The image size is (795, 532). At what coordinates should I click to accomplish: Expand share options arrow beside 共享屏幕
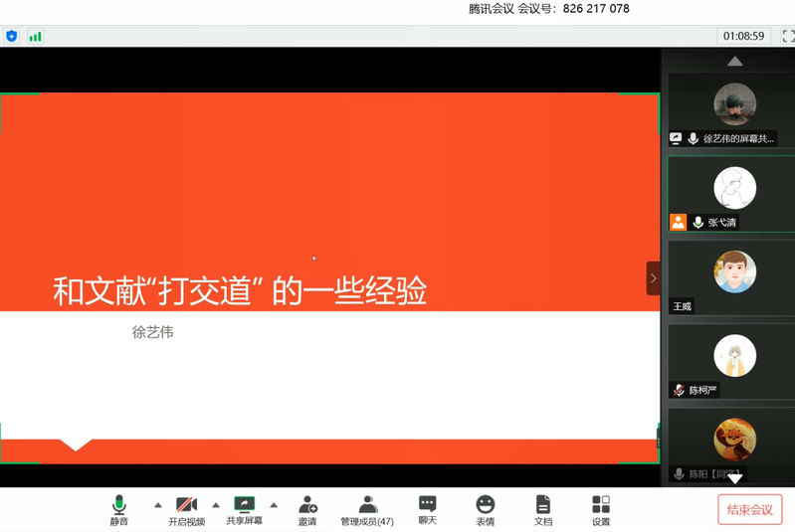click(x=274, y=505)
